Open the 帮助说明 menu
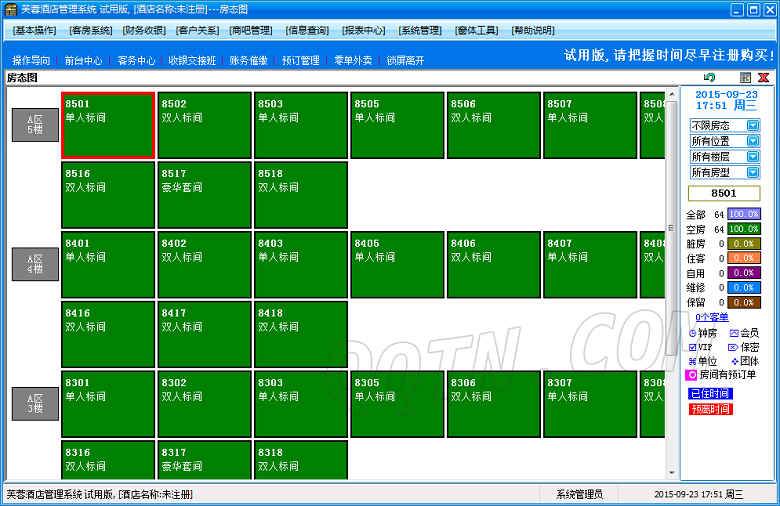 (533, 30)
